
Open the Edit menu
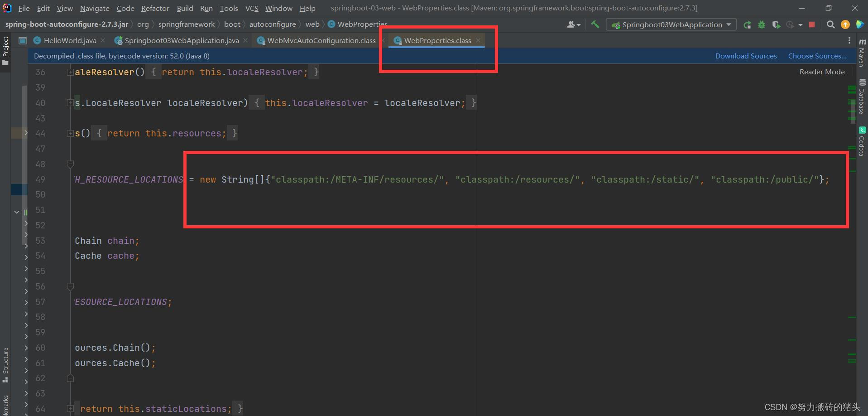point(43,8)
